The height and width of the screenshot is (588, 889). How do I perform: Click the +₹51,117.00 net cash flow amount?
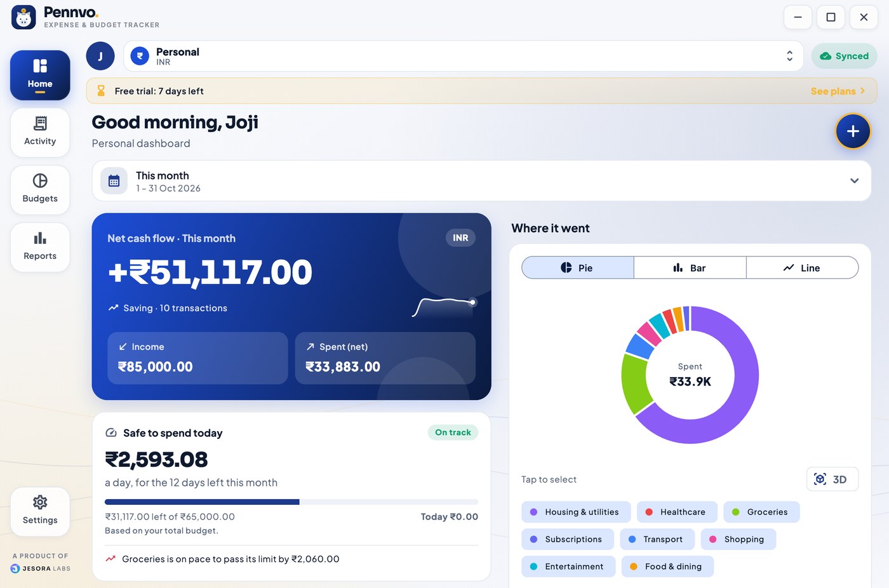point(210,272)
